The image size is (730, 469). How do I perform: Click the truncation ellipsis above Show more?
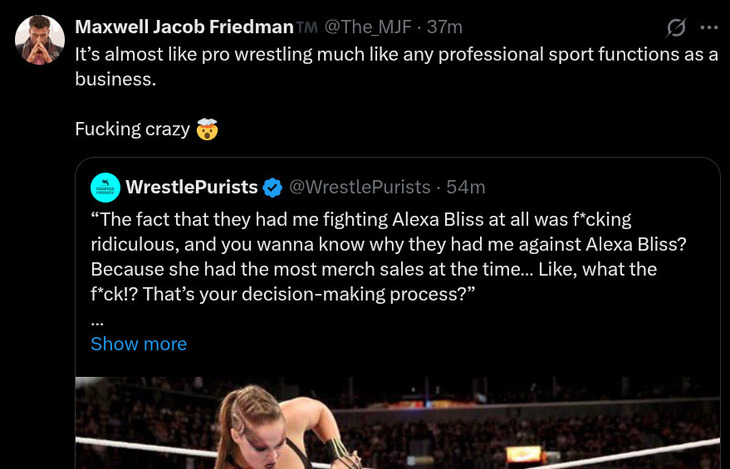tap(97, 322)
